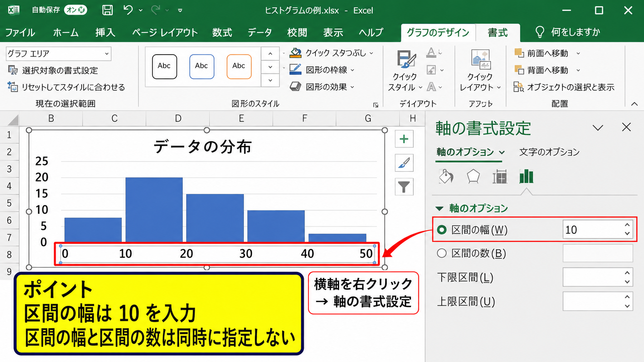The height and width of the screenshot is (362, 644).
Task: Collapse the 軸のオプション section triangle
Action: pyautogui.click(x=439, y=209)
